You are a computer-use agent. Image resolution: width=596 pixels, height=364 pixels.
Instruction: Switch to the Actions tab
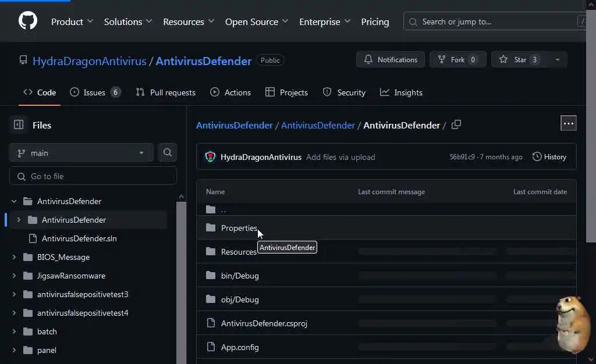click(230, 92)
